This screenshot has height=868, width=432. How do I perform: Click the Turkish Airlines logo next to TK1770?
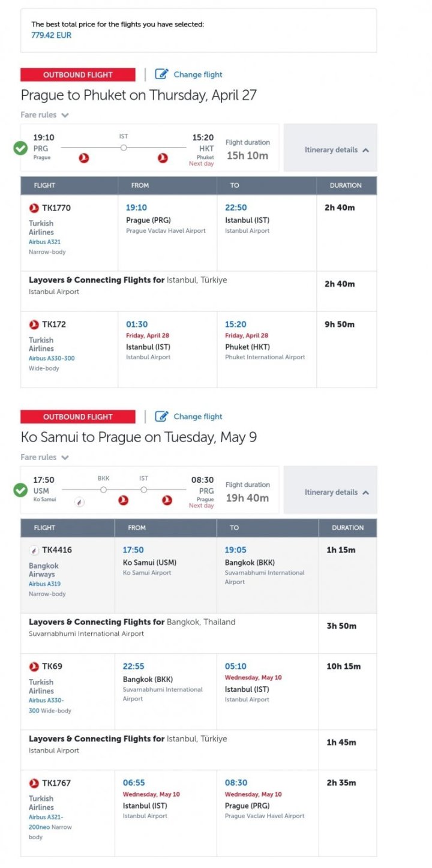(x=34, y=208)
